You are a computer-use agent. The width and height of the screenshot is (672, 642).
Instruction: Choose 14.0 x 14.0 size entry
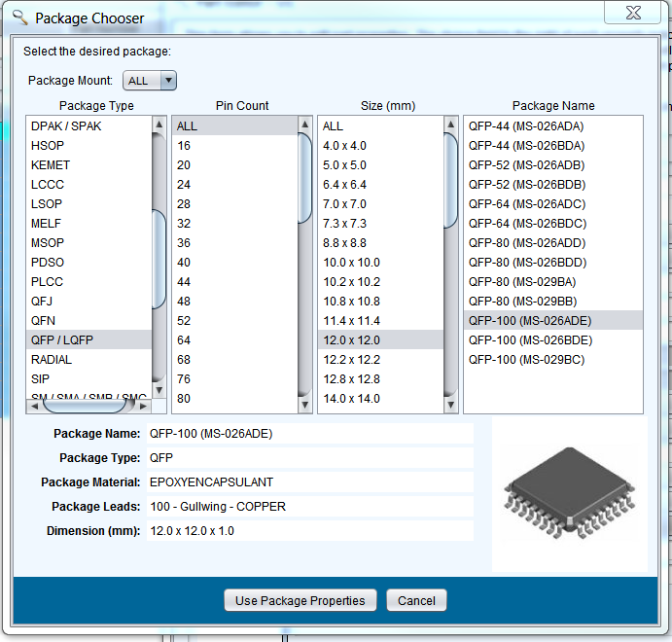351,398
